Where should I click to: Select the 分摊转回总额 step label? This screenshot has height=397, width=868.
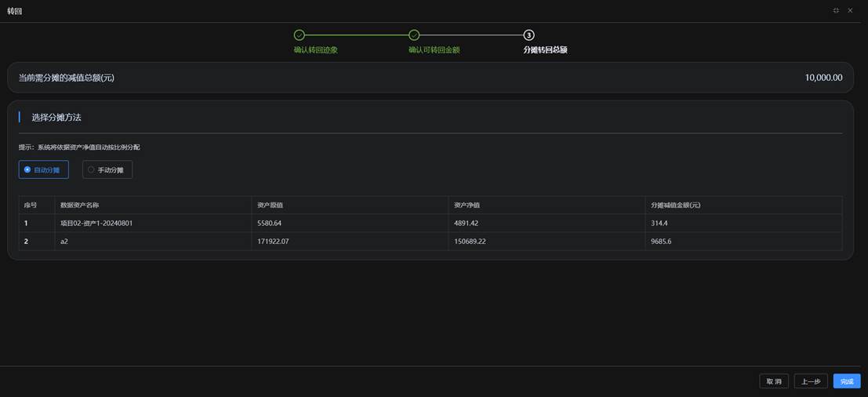coord(545,50)
